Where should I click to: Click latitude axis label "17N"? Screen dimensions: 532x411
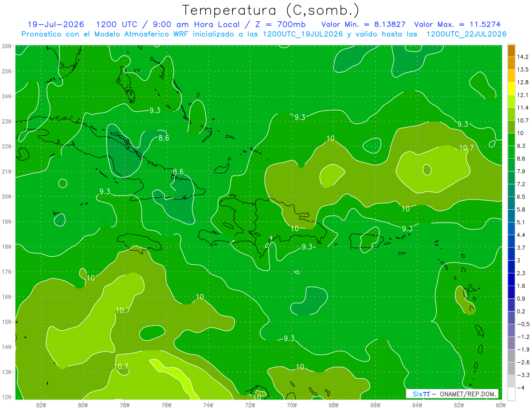coord(7,271)
